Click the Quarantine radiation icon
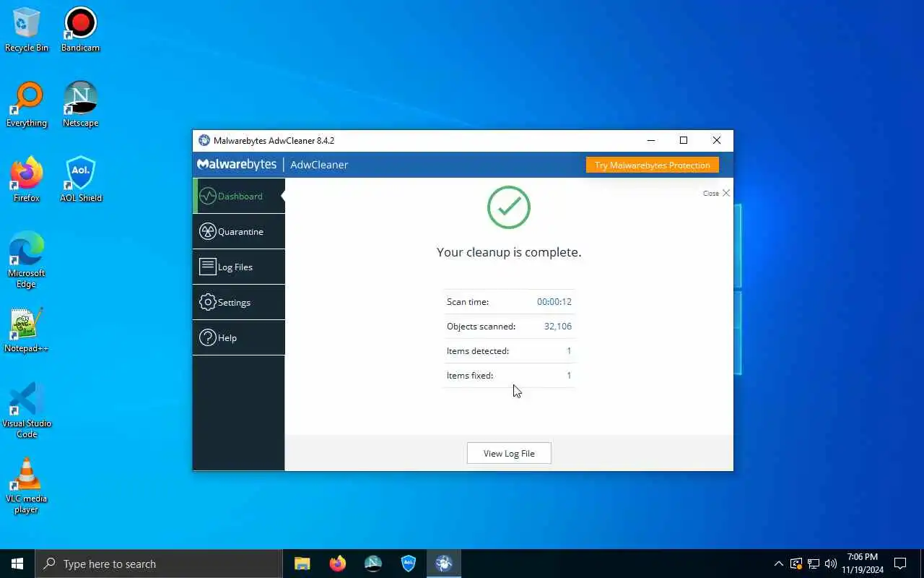Viewport: 924px width, 578px height. click(x=207, y=231)
